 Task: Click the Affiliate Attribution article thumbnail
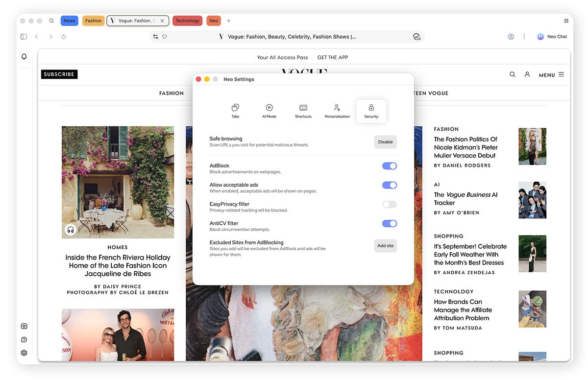[x=533, y=309]
